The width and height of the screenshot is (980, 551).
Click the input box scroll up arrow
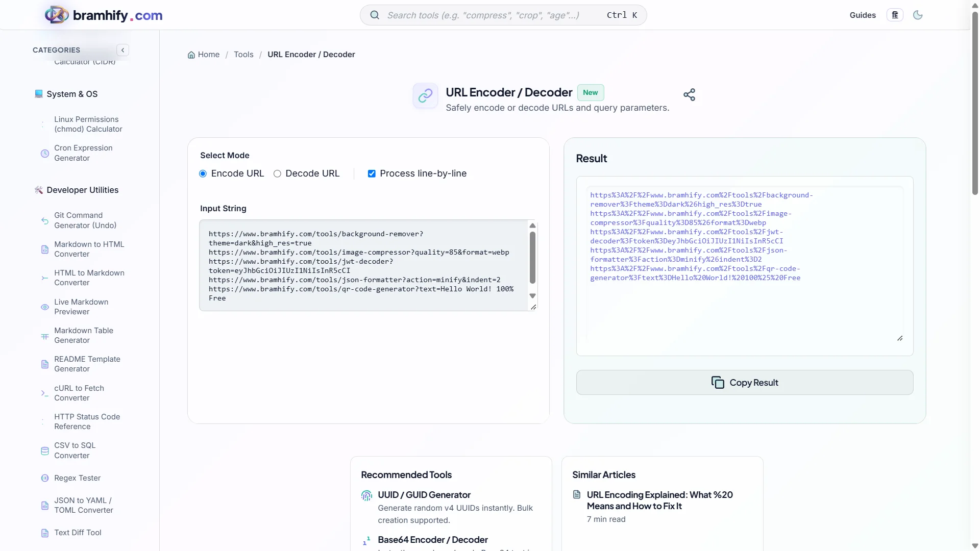pos(532,226)
